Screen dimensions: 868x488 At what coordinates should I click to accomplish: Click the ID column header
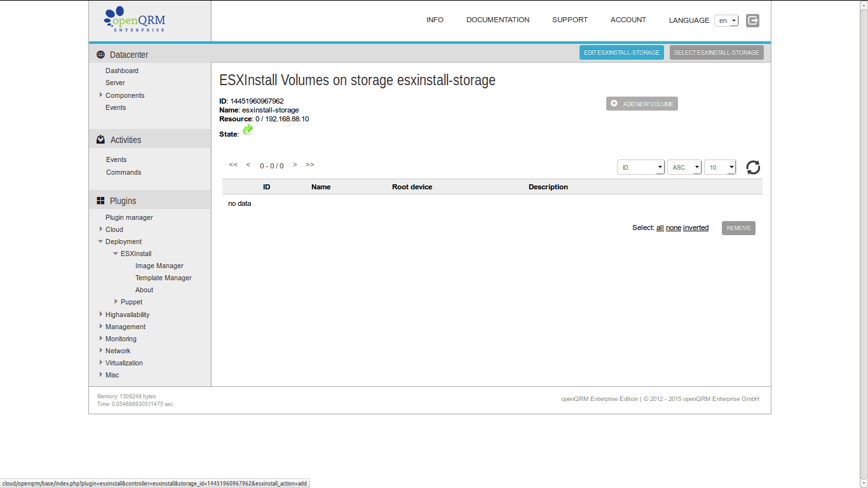point(267,187)
